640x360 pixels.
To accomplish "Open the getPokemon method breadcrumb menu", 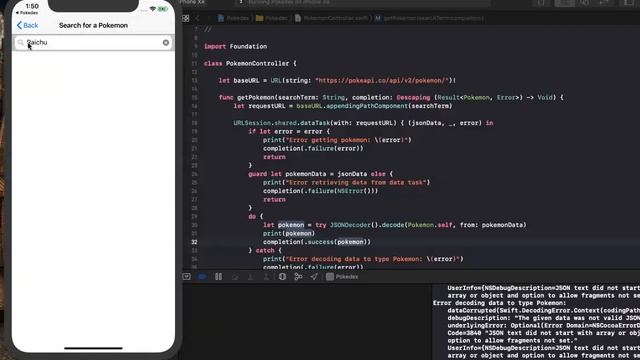I will coord(429,18).
